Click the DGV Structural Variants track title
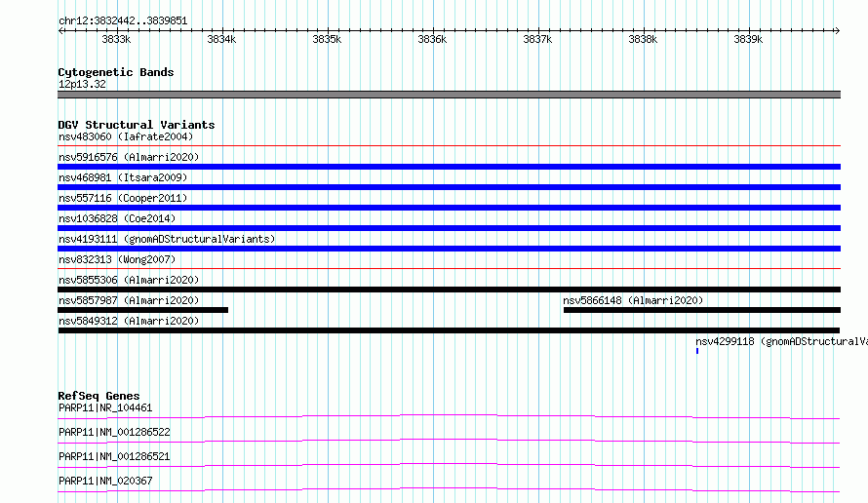Image resolution: width=868 pixels, height=503 pixels. click(x=137, y=125)
